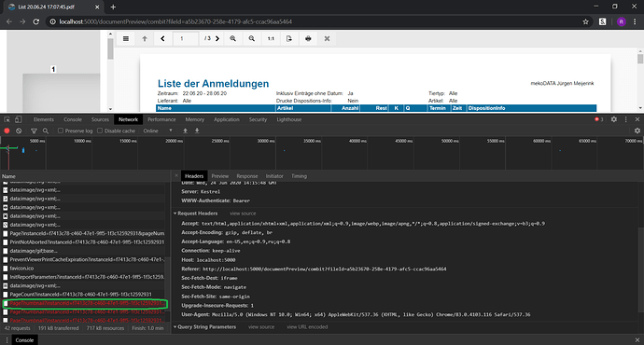Image resolution: width=644 pixels, height=345 pixels.
Task: Export the report document
Action: (x=289, y=38)
